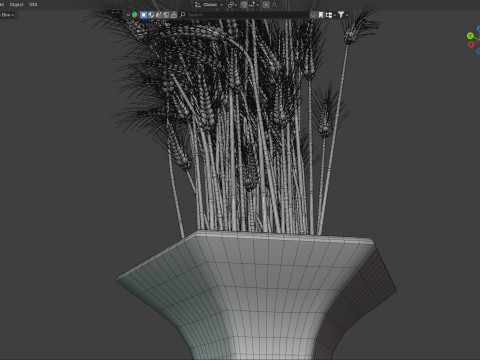
Task: Open the outliner display mode dropdown arrow
Action: [128, 15]
